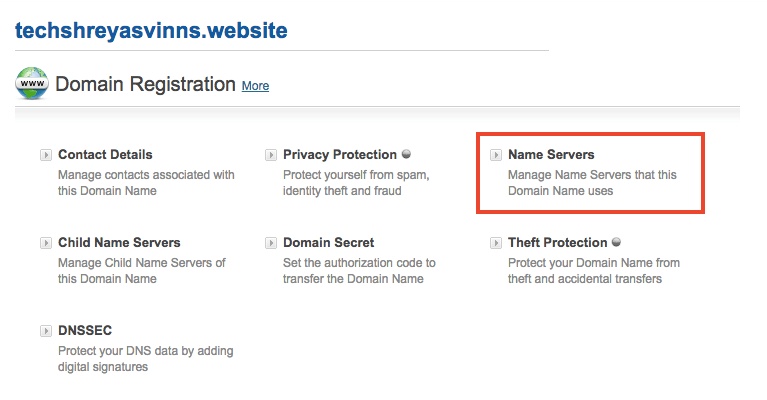This screenshot has width=767, height=400.
Task: Open the techshreyasvinns.website domain title
Action: (x=151, y=30)
